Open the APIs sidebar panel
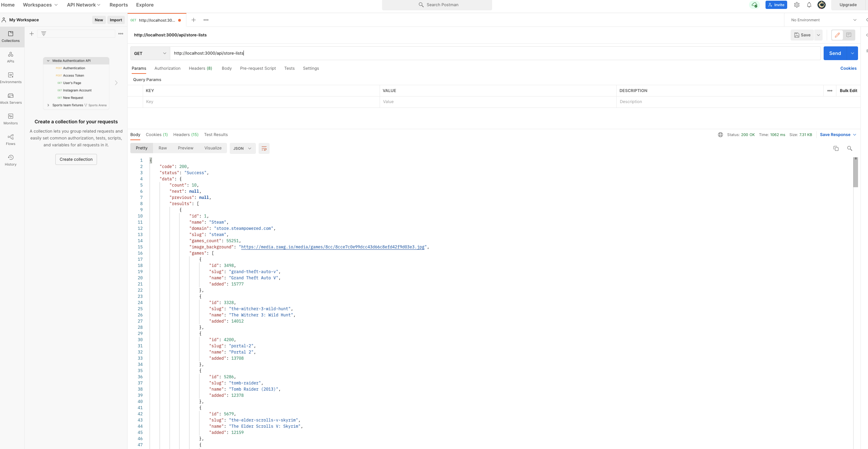This screenshot has width=868, height=449. pos(11,57)
